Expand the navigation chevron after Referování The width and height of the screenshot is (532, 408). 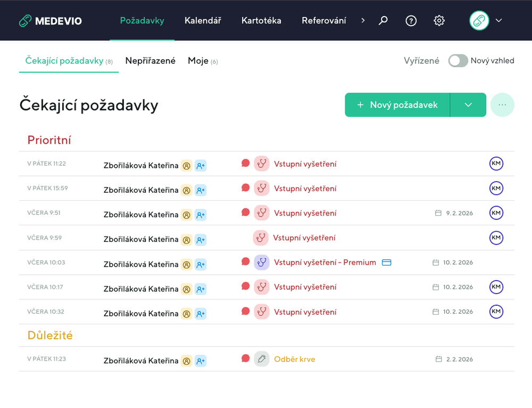(x=363, y=20)
